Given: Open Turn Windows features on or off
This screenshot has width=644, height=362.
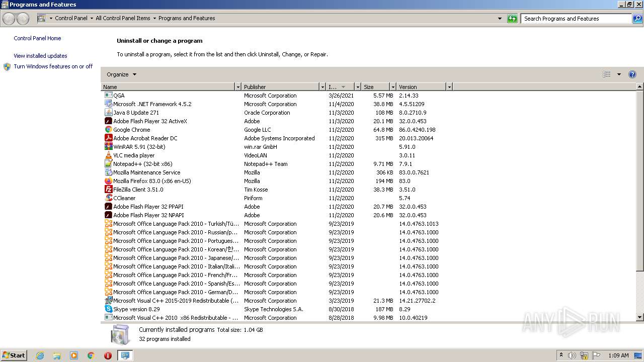Looking at the screenshot, I should (53, 66).
